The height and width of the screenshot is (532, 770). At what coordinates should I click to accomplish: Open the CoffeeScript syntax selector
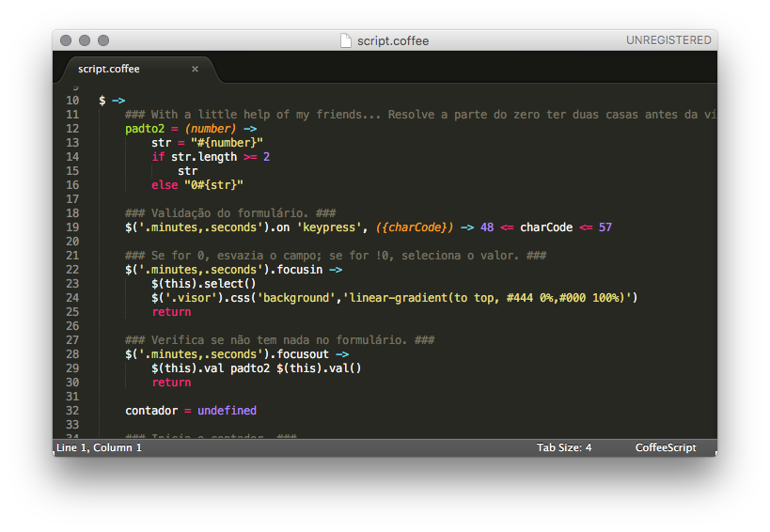coord(666,447)
